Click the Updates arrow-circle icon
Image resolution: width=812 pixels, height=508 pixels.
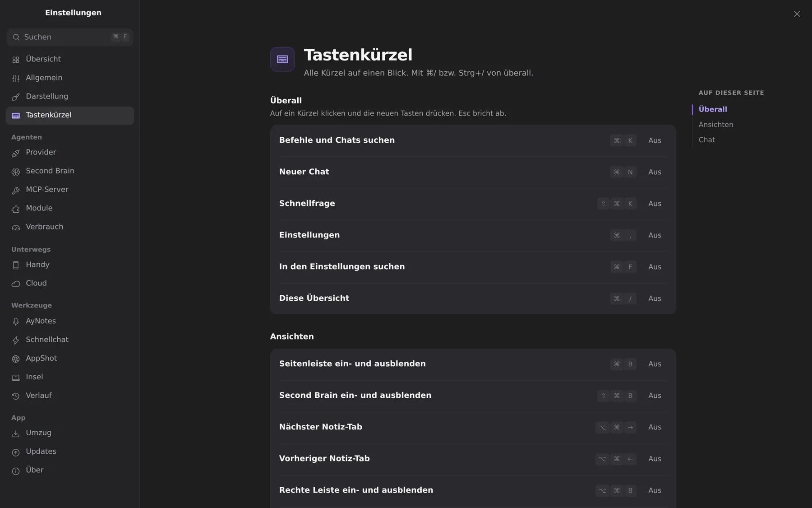[x=16, y=452]
